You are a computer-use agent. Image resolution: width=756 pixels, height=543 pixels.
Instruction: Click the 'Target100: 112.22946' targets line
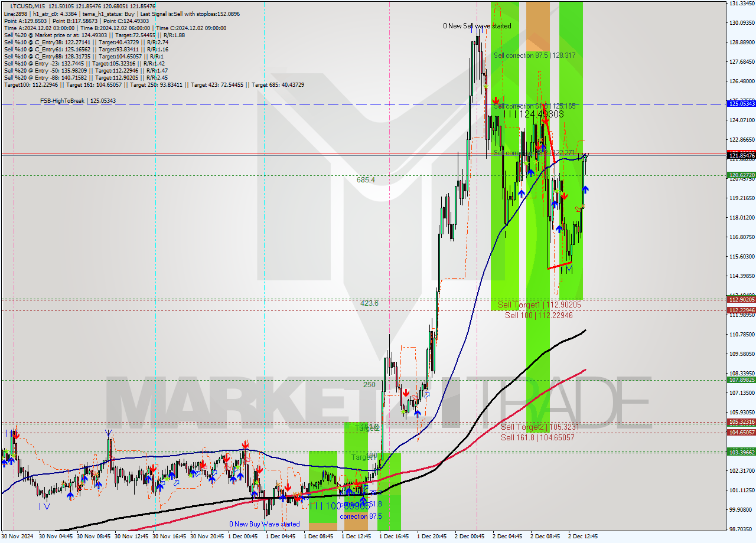point(154,84)
